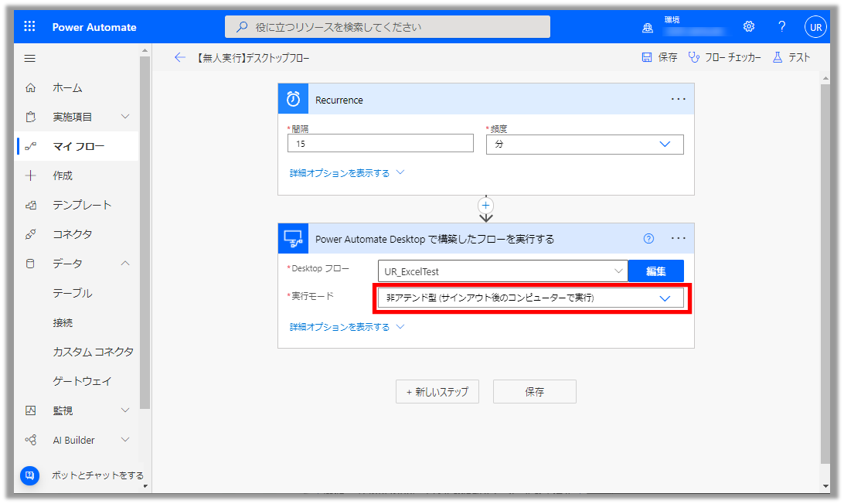Collapse the Data (データ) section chevron
844x504 pixels.
(125, 264)
